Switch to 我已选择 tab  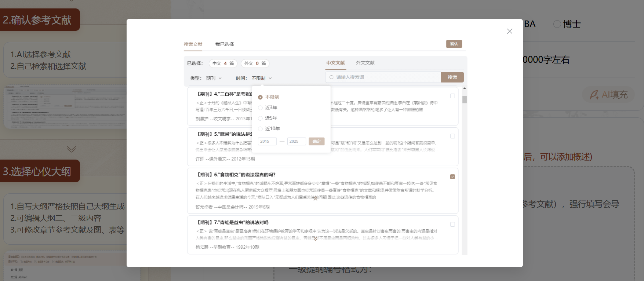[225, 44]
